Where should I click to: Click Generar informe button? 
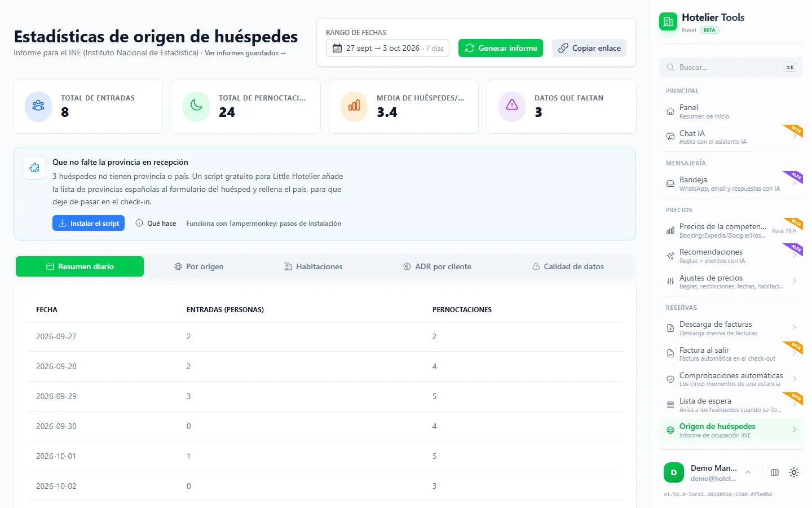501,48
